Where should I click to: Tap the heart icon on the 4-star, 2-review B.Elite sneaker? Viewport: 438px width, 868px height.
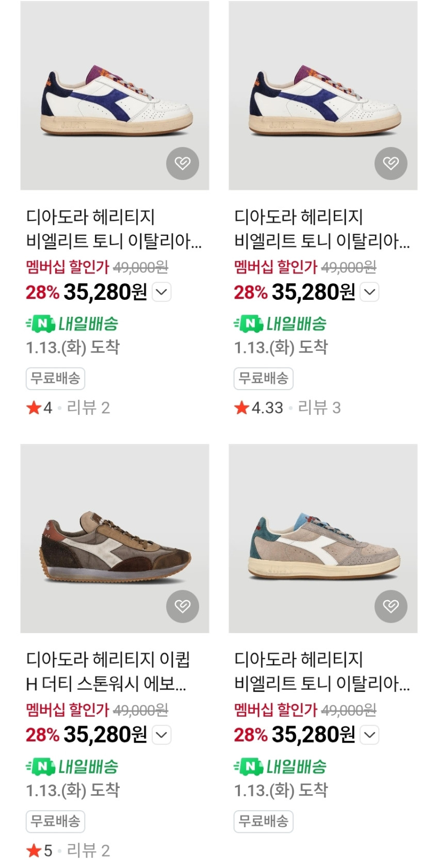(x=182, y=164)
